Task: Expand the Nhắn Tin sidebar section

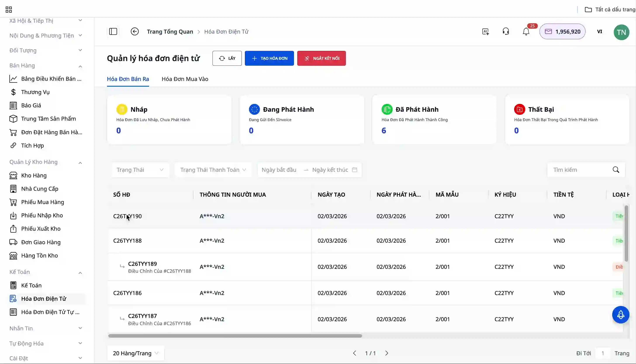Action: coord(80,328)
